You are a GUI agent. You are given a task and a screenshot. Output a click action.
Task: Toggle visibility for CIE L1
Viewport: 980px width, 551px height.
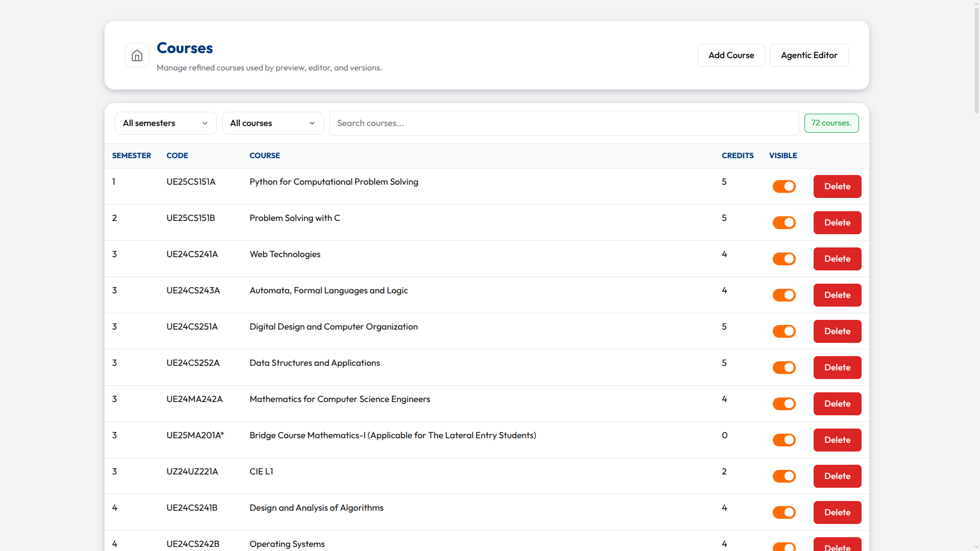pos(784,476)
